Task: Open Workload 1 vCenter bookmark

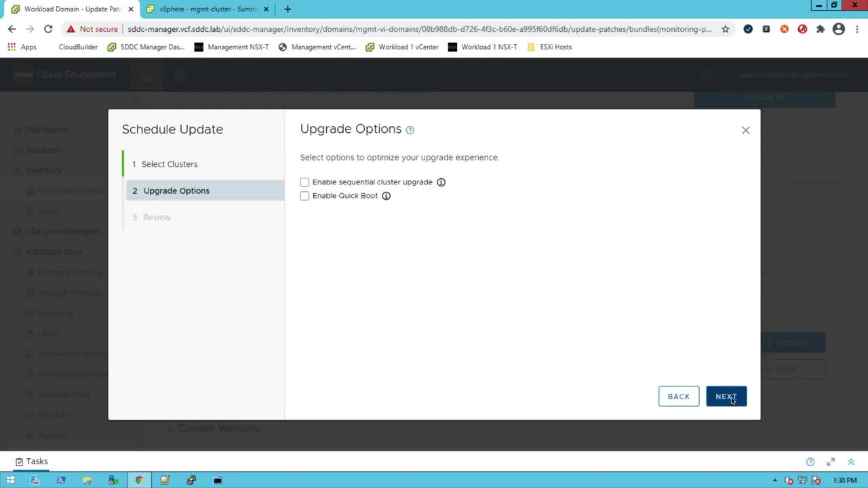Action: click(402, 47)
